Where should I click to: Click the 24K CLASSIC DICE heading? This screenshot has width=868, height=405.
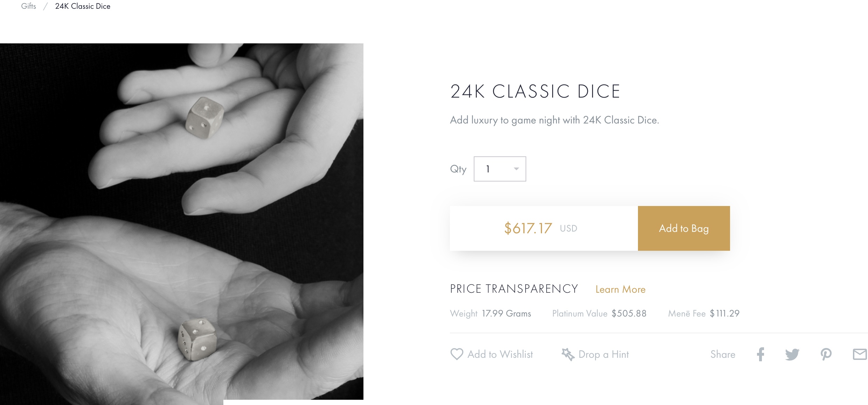point(535,91)
